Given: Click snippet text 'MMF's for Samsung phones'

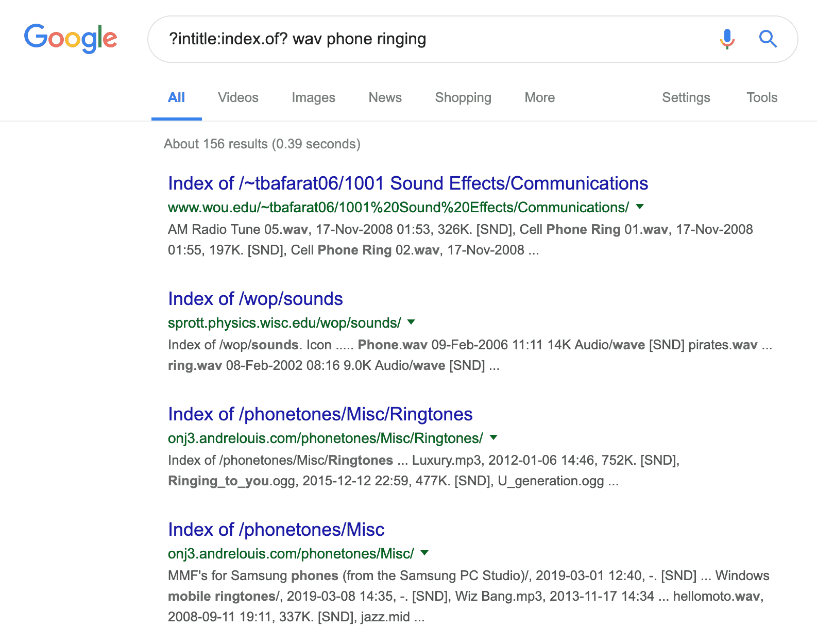Looking at the screenshot, I should (x=253, y=575).
